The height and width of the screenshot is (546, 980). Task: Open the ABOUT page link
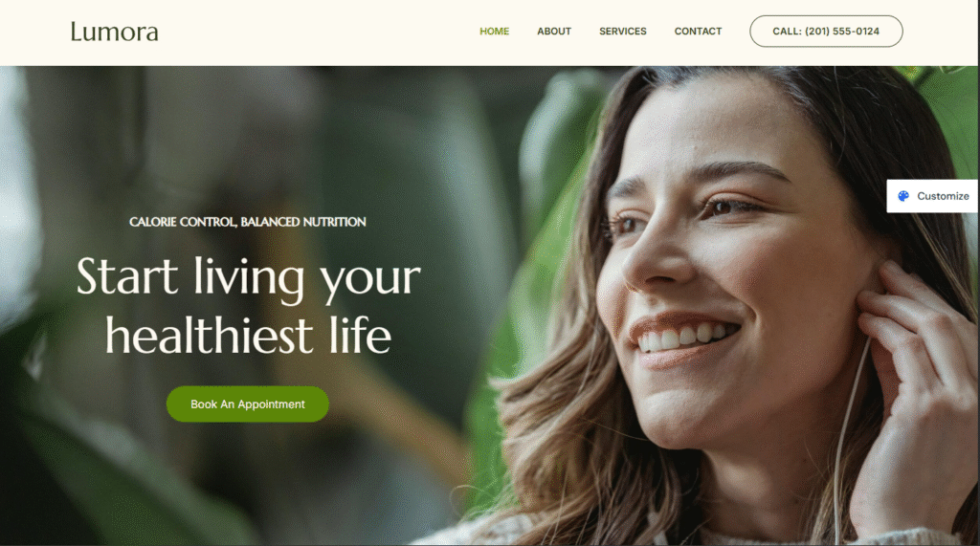coord(554,32)
